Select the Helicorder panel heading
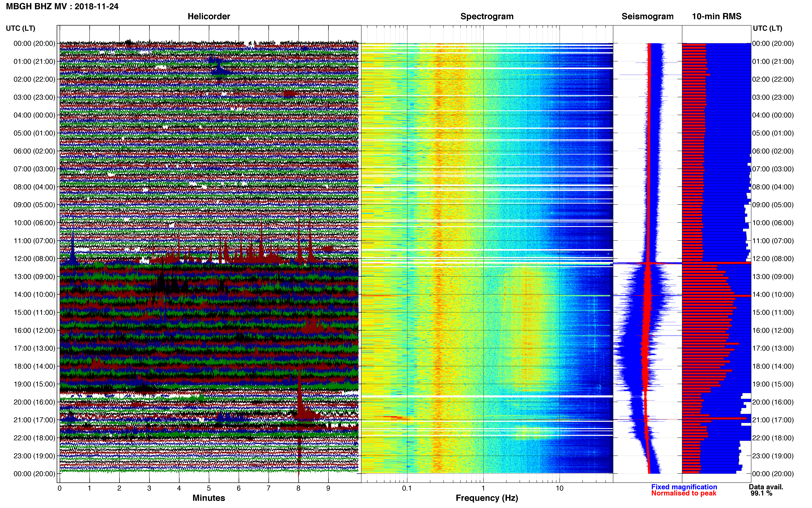The width and height of the screenshot is (812, 508). (209, 16)
